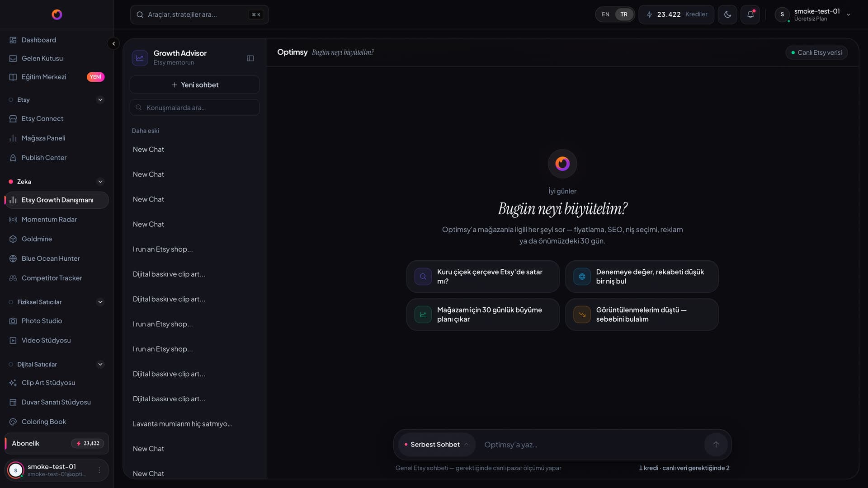Click the downward trend icon on Görüntülenmelerim card
Viewport: 868px width, 488px height.
pyautogui.click(x=582, y=314)
